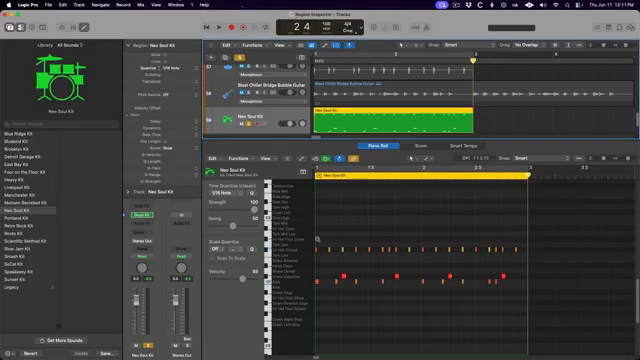Switch to the Score editor tab
The height and width of the screenshot is (360, 640).
point(421,146)
